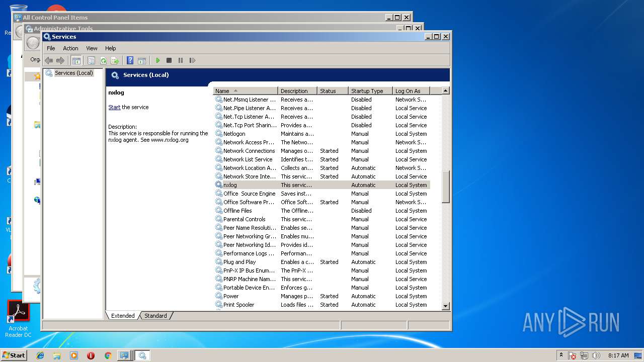
Task: Select Services (Local) in the console tree
Action: (73, 73)
